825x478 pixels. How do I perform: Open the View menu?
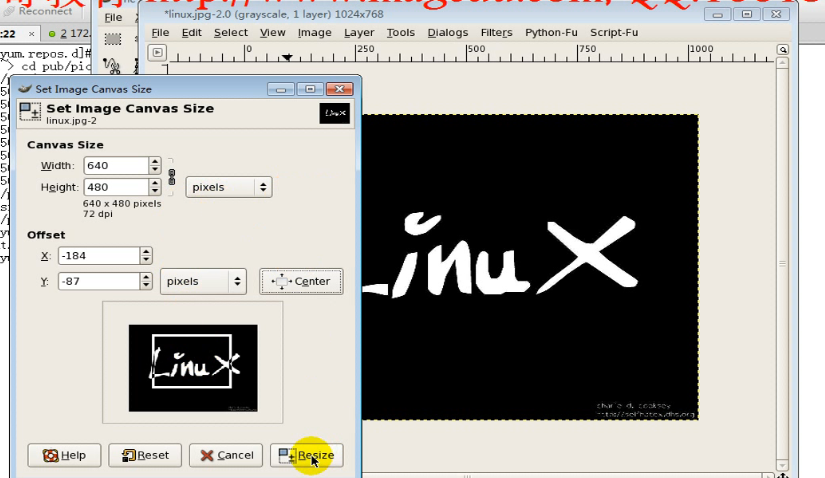[273, 33]
